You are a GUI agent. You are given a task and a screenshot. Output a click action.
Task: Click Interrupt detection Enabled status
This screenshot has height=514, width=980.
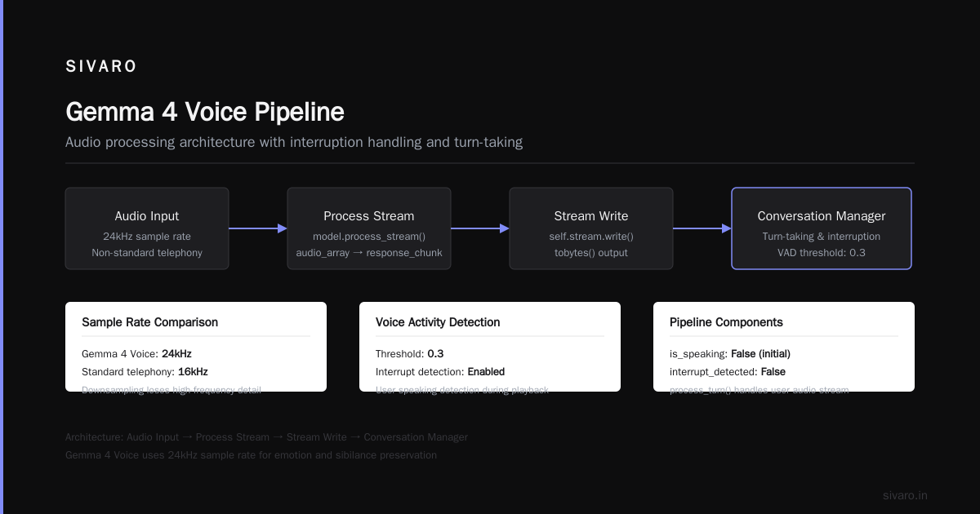click(486, 372)
